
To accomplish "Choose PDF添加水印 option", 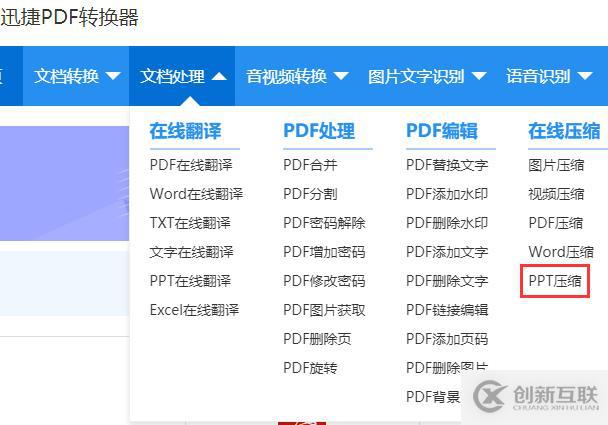I will 447,193.
